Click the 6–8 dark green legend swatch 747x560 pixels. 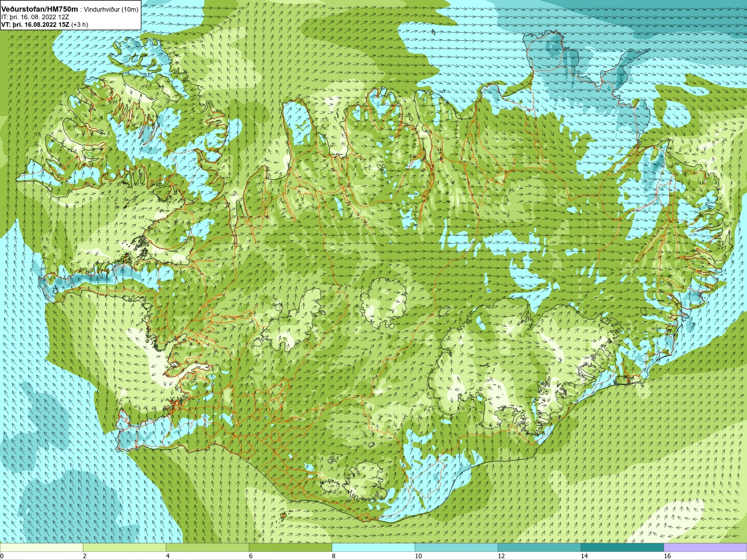coord(290,548)
